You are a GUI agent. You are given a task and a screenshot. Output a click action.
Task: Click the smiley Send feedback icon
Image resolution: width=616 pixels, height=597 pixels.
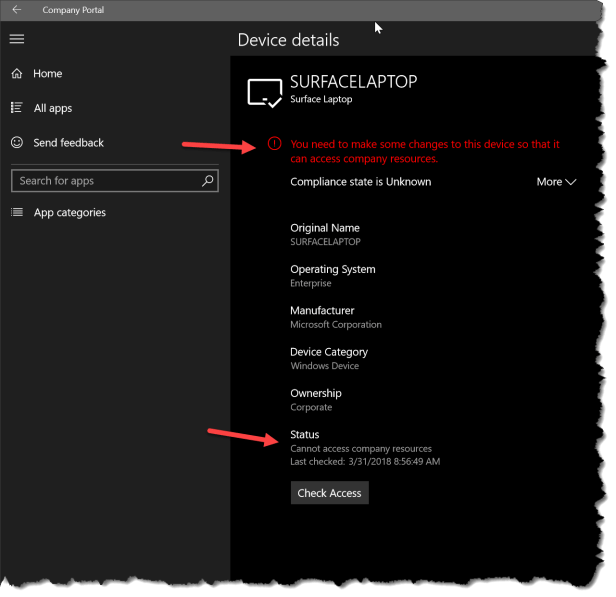(x=17, y=142)
